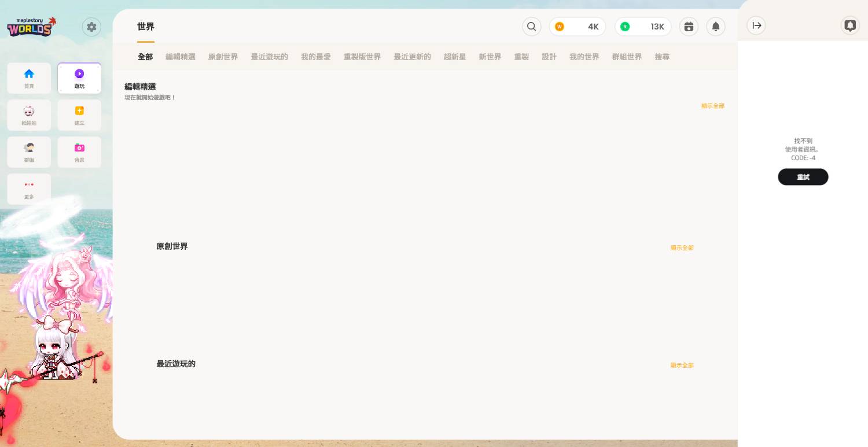Click the 最近遊玩的 section heading
The width and height of the screenshot is (868, 447).
(176, 364)
